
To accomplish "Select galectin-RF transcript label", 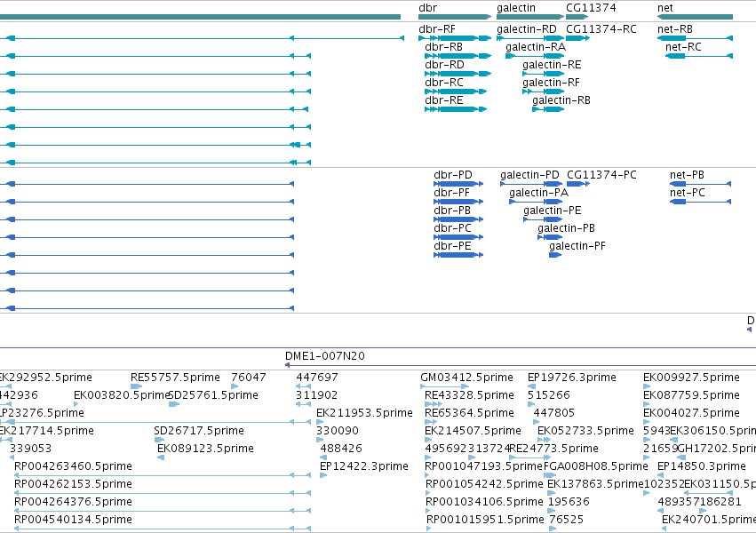I will pyautogui.click(x=551, y=83).
